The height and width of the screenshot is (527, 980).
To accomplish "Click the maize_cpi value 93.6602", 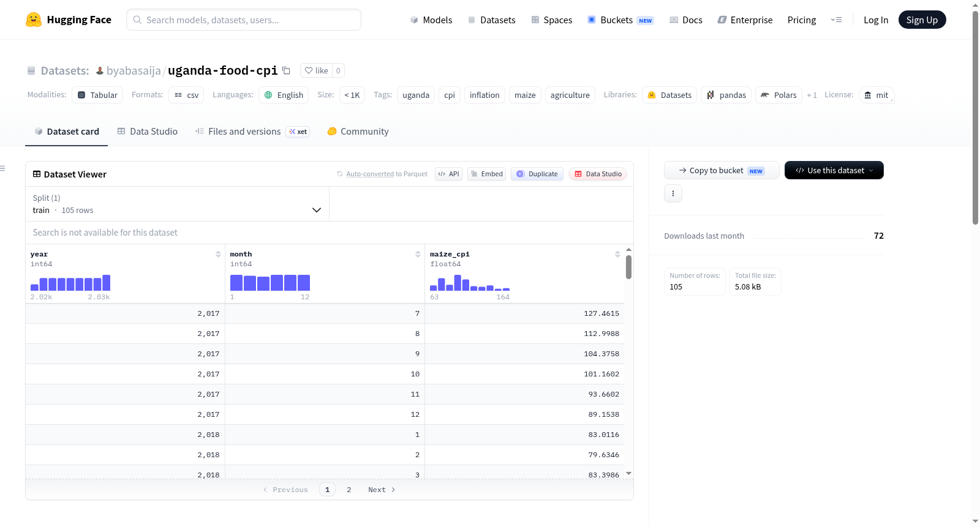I will coord(604,394).
